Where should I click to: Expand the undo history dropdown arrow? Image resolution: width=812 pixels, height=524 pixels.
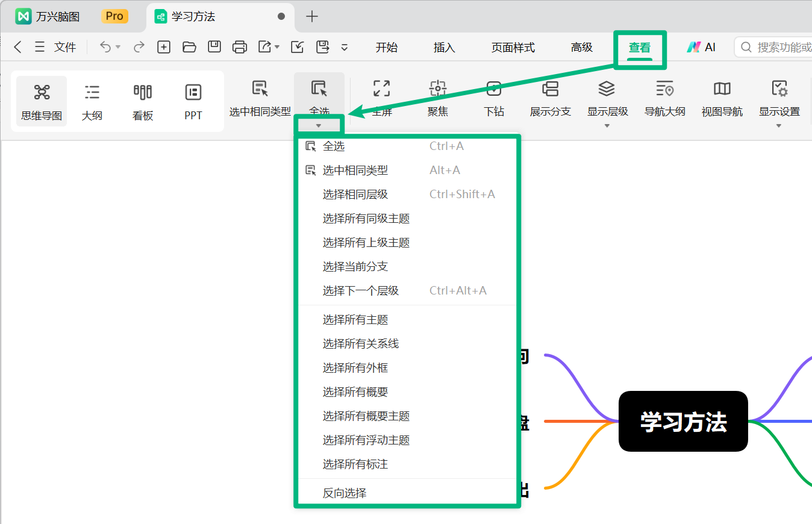click(118, 47)
